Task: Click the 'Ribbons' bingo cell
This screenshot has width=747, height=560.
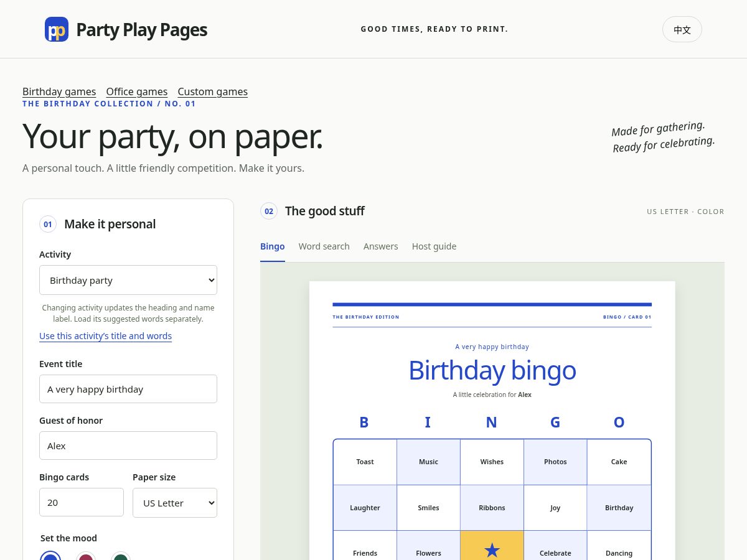Action: [x=492, y=508]
